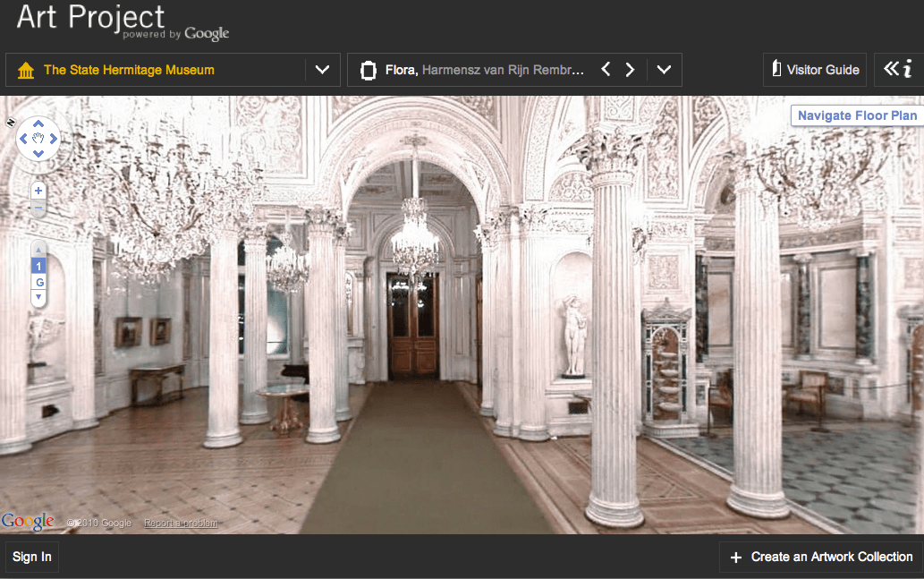Click the 'powered by Google' text in the header
The width and height of the screenshot is (924, 579).
[x=175, y=34]
